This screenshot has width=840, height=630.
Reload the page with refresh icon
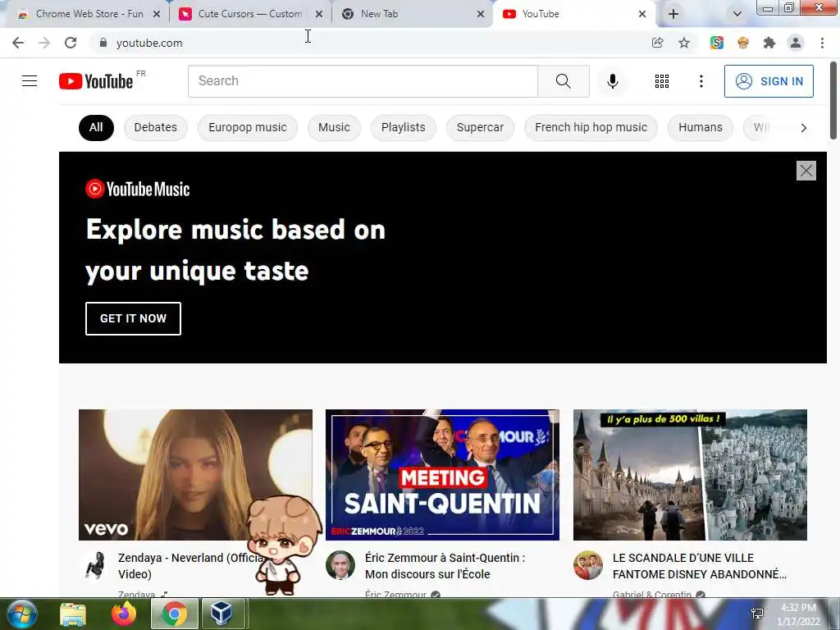pyautogui.click(x=71, y=43)
